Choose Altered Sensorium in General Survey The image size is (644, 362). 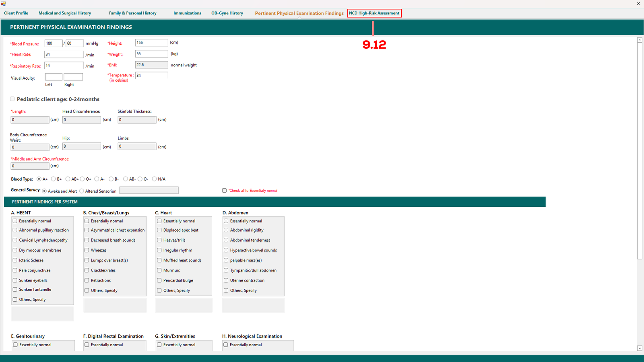[82, 191]
